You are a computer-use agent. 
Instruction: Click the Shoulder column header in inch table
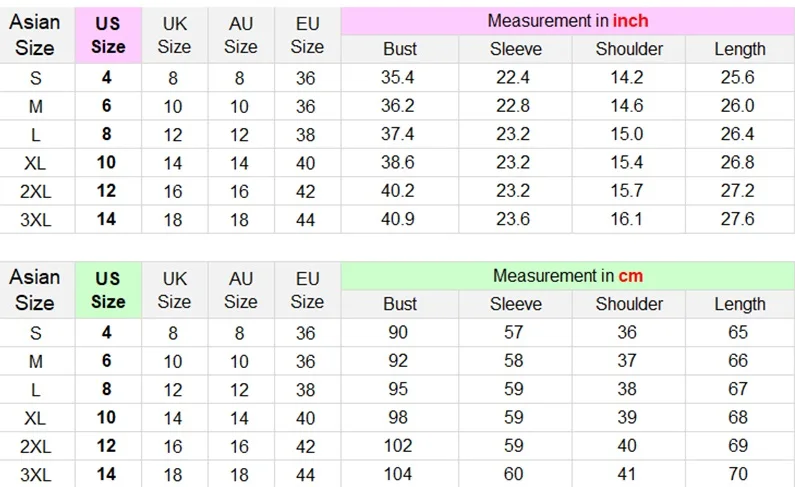coord(629,49)
